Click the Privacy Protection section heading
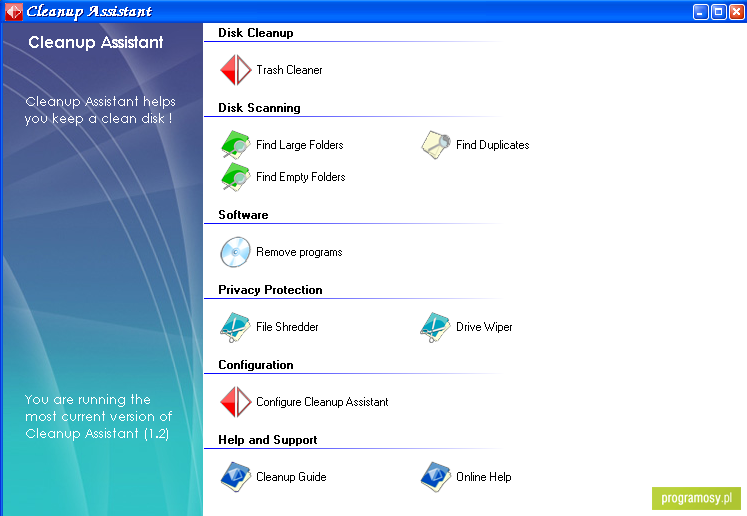 pyautogui.click(x=270, y=290)
